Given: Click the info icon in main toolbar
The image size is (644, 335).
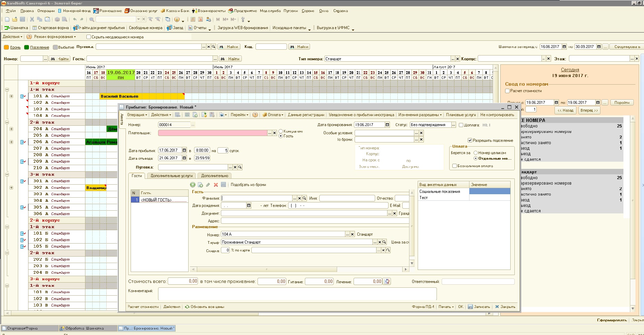Looking at the screenshot, I should coord(177,20).
